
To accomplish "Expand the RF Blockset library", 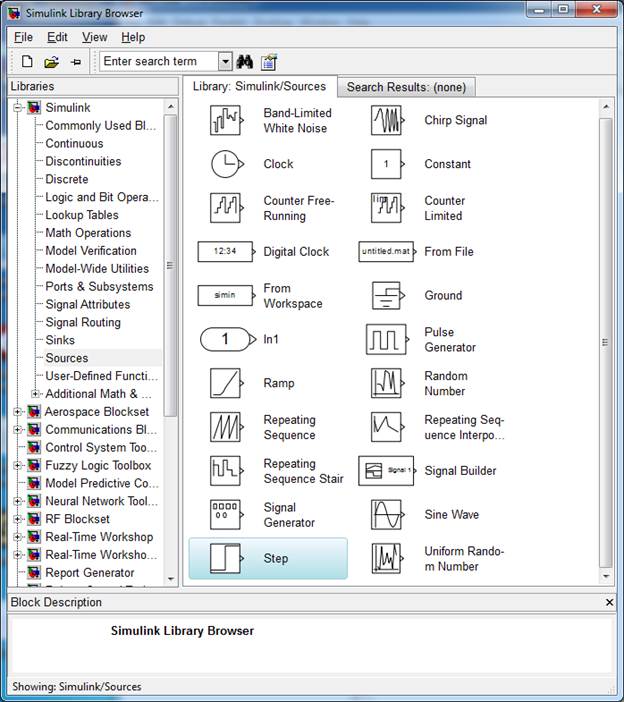I will 17,519.
